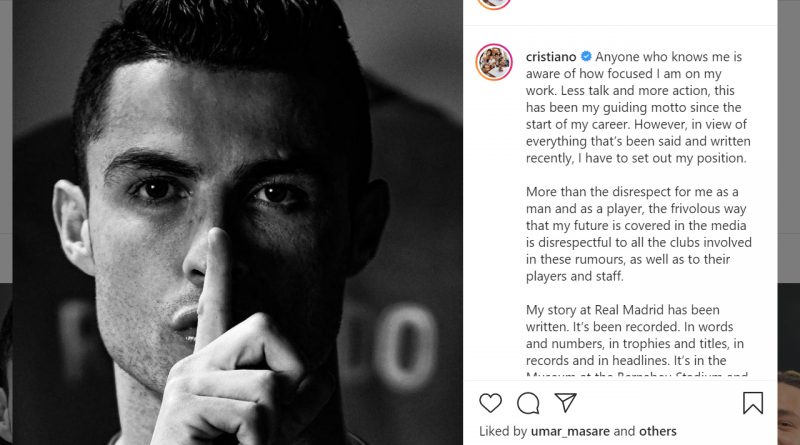800x445 pixels.
Task: Click the partially visible avatar in post header
Action: (x=494, y=4)
